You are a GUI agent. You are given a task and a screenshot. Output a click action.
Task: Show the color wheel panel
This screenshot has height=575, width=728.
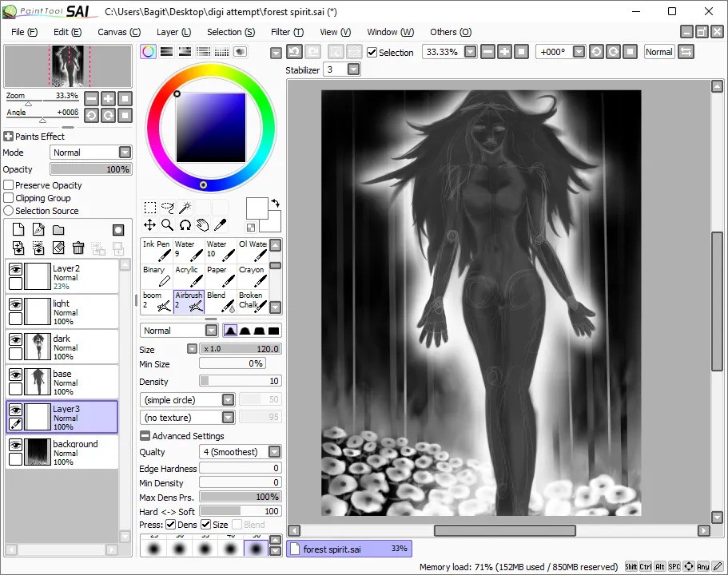pos(148,52)
